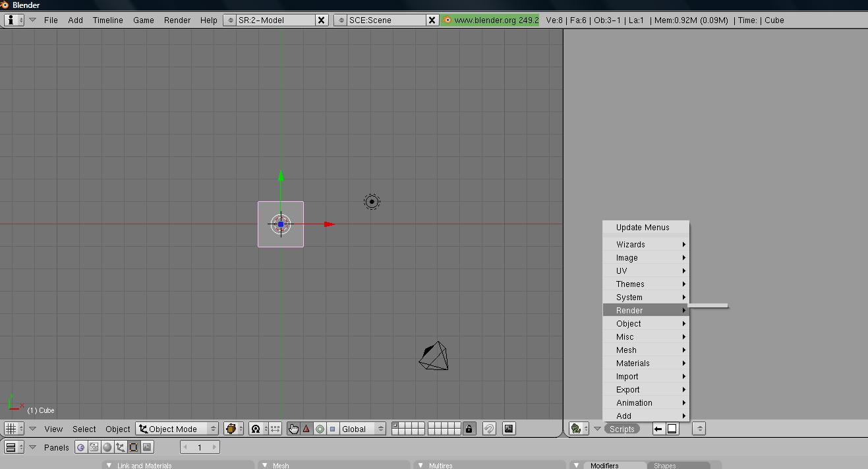Click the render this window image icon
The height and width of the screenshot is (469, 868).
click(509, 429)
